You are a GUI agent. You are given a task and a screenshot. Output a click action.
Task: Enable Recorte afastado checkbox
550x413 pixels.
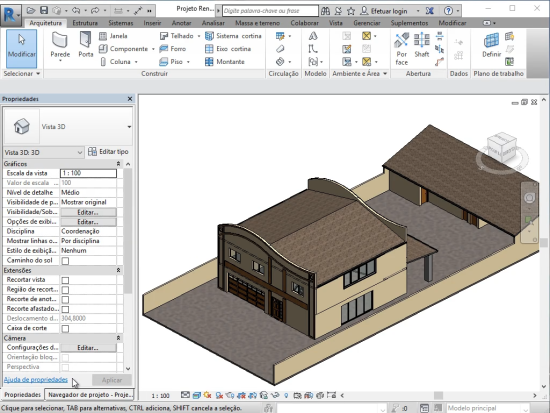[65, 309]
